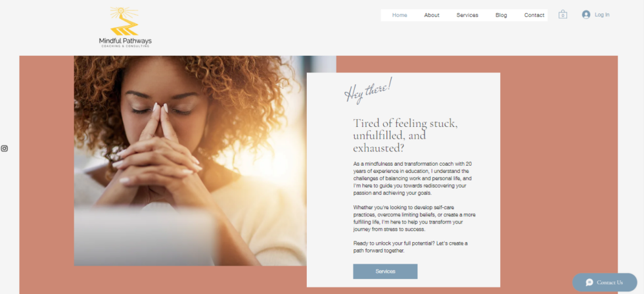Screen dimensions: 644x294
Task: Open the Blog menu item
Action: tap(501, 15)
